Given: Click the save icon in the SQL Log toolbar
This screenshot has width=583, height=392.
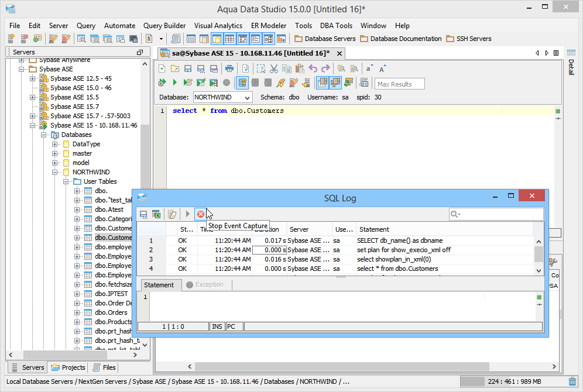Looking at the screenshot, I should [143, 214].
